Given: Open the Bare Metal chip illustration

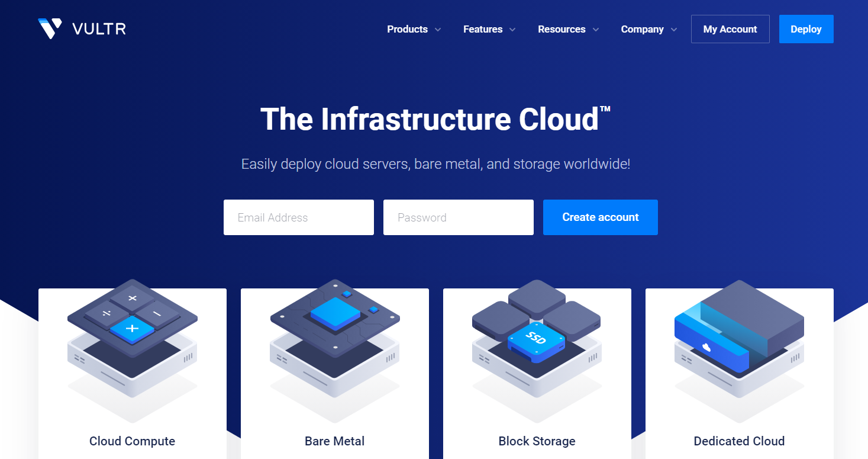Looking at the screenshot, I should pyautogui.click(x=335, y=351).
